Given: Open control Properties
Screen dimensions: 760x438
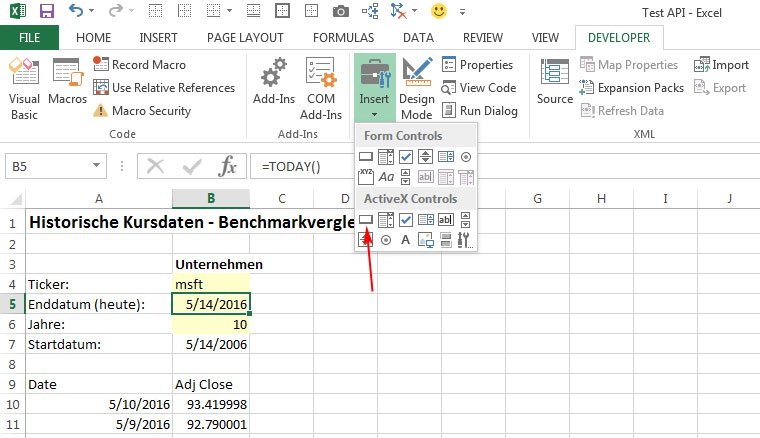Looking at the screenshot, I should pos(477,64).
